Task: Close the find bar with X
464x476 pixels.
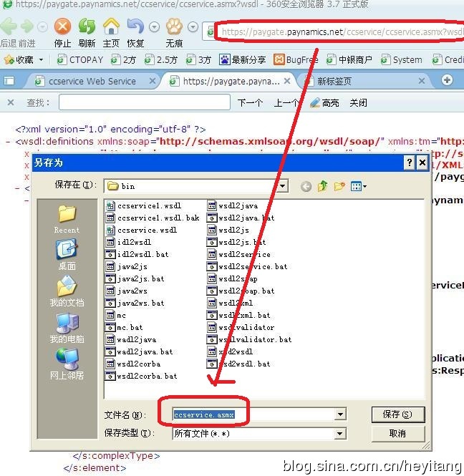Action: 11,102
